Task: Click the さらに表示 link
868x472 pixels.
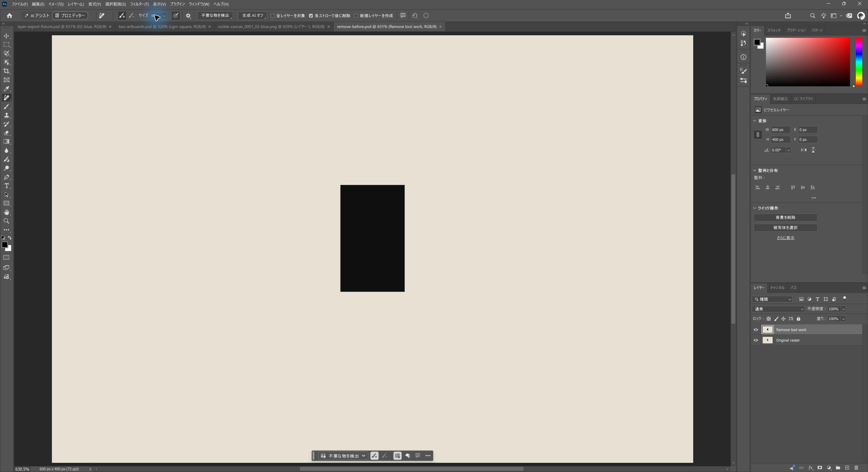Action: (785, 238)
